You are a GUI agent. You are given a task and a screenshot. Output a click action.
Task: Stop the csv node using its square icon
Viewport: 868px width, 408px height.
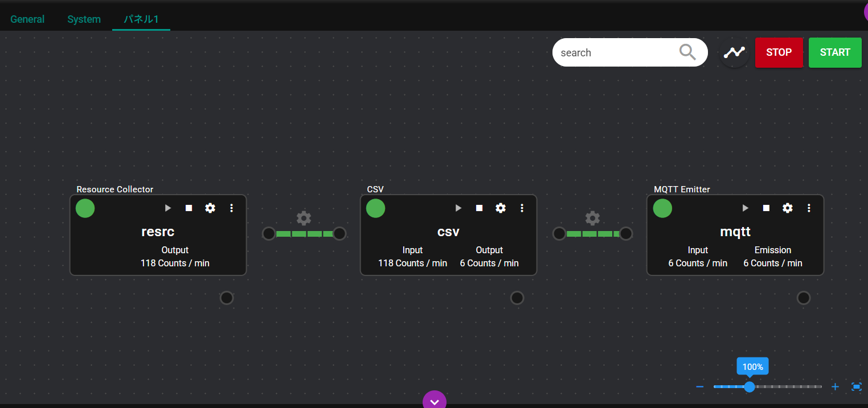click(x=480, y=208)
